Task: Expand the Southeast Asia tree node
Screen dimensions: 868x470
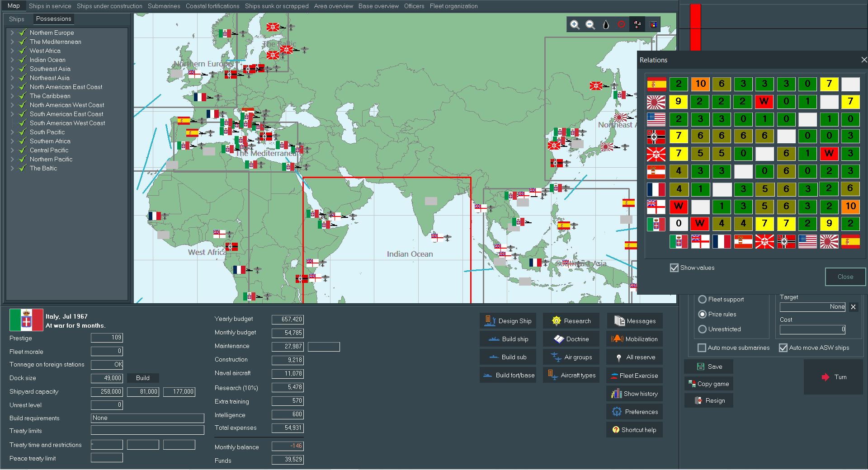Action: pos(12,69)
